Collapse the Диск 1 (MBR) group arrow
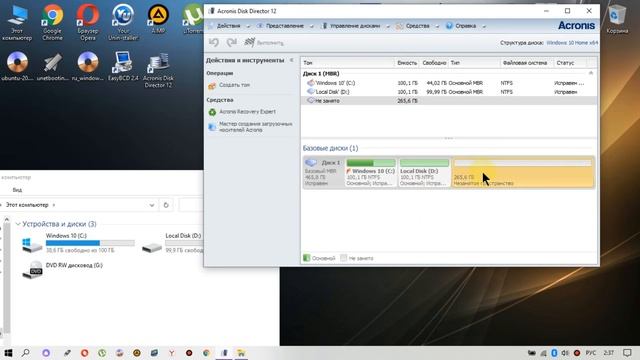The image size is (640, 360). pyautogui.click(x=591, y=73)
